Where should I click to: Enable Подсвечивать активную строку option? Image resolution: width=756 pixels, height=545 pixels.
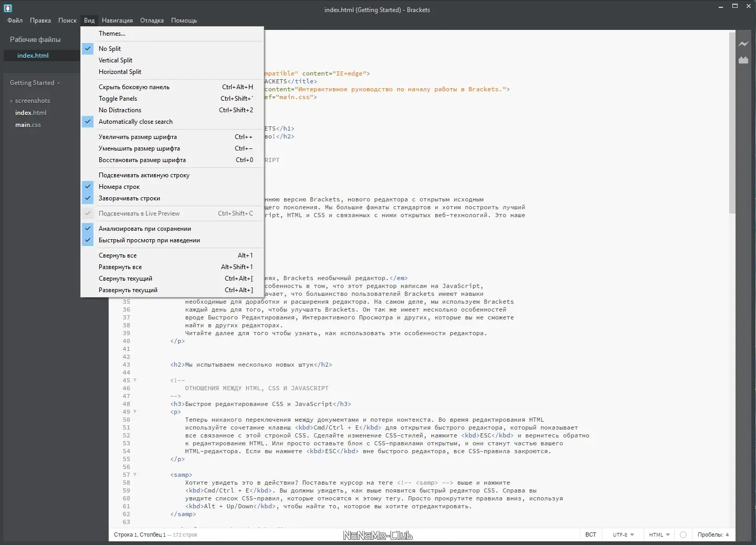tap(172, 175)
